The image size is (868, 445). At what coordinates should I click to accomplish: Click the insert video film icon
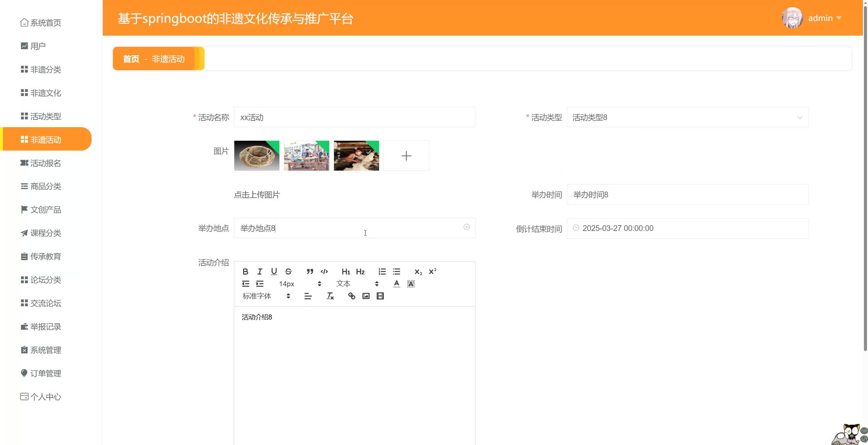(380, 296)
